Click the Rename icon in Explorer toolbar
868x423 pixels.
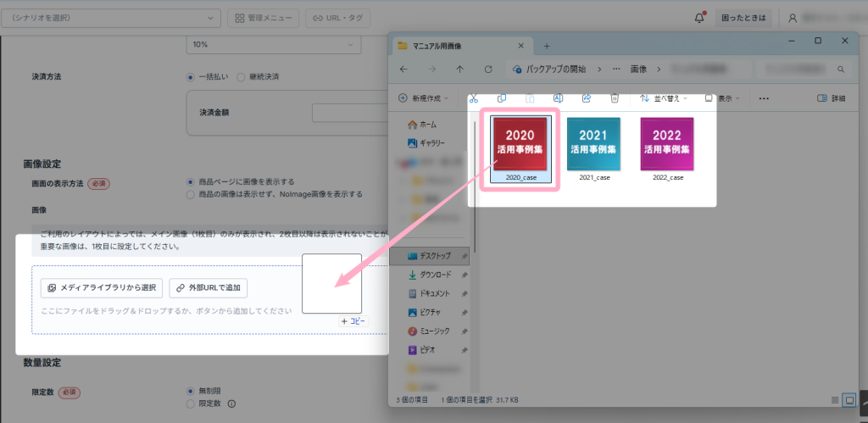559,98
